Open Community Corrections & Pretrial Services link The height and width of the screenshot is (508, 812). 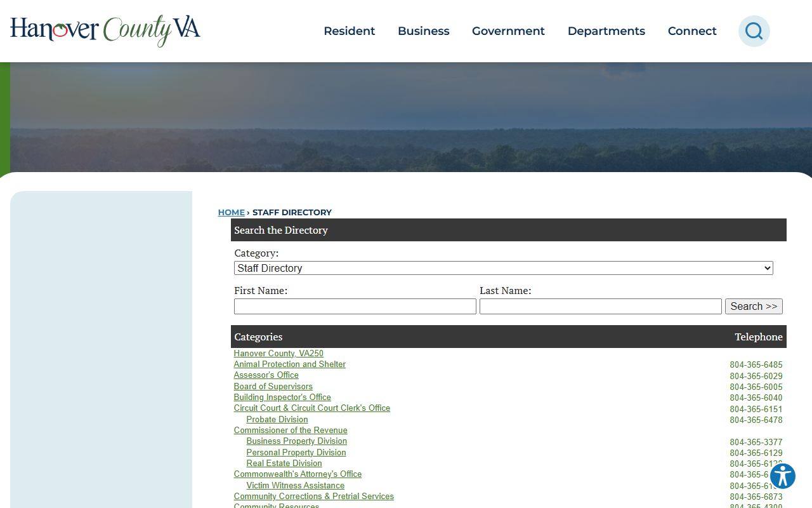tap(314, 496)
